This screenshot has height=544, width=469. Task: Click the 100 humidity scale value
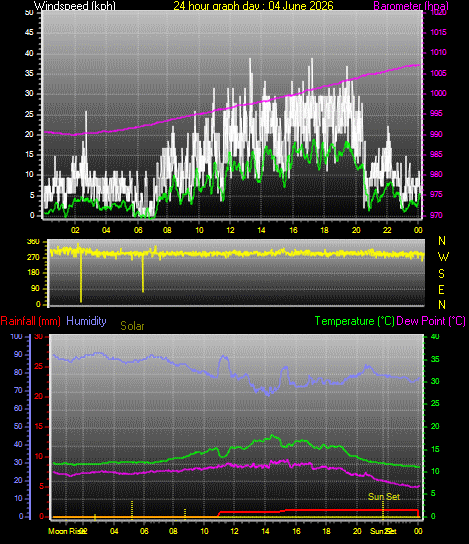click(x=16, y=336)
